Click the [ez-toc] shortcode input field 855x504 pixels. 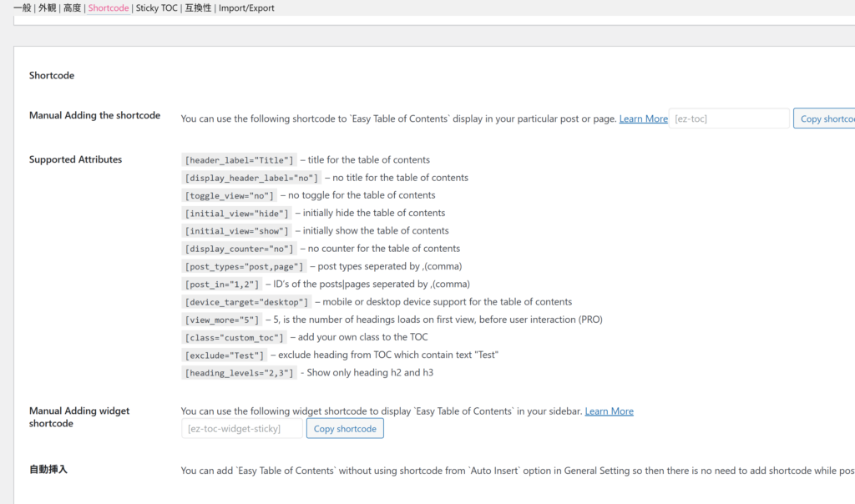click(x=729, y=118)
